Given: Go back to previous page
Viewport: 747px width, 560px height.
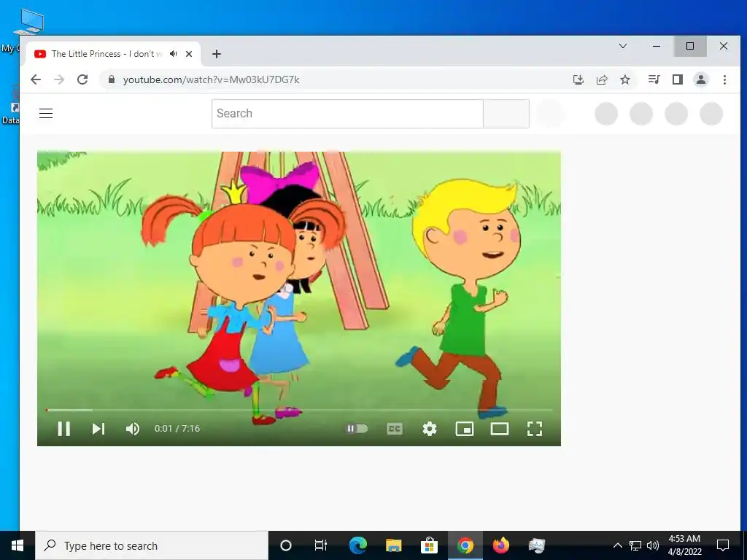Looking at the screenshot, I should click(36, 79).
